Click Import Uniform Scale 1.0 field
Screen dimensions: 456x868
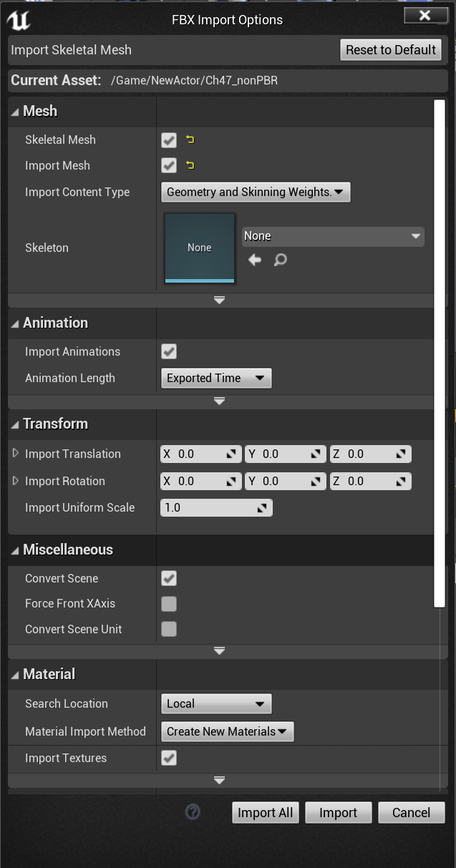(x=216, y=508)
